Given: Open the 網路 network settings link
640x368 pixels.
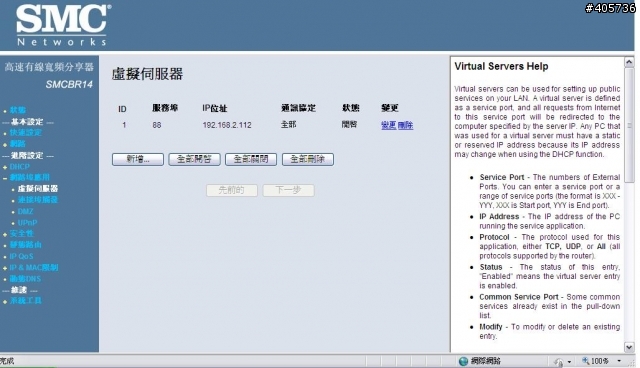Looking at the screenshot, I should 18,144.
